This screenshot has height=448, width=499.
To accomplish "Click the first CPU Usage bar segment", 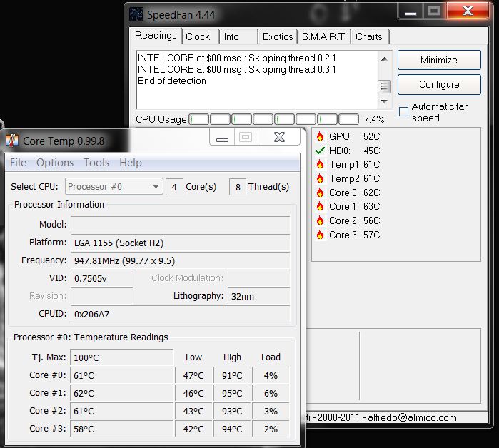I will tap(199, 119).
